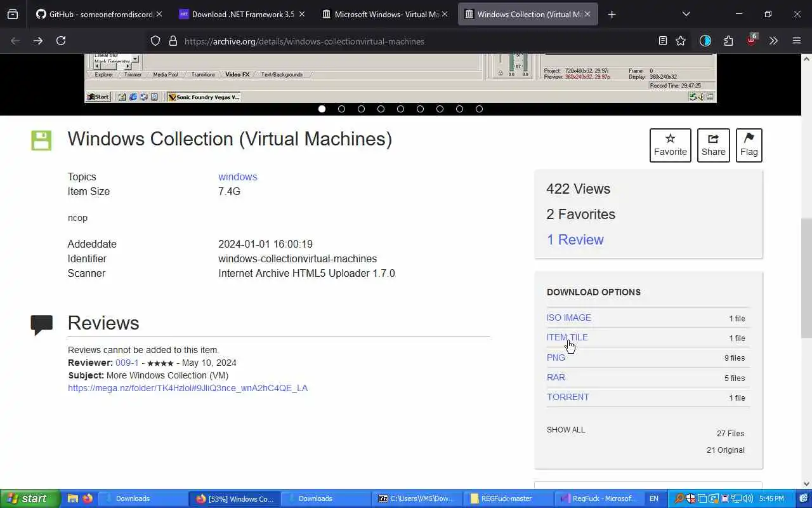Jump to the 1 Review link
812x508 pixels.
point(575,239)
